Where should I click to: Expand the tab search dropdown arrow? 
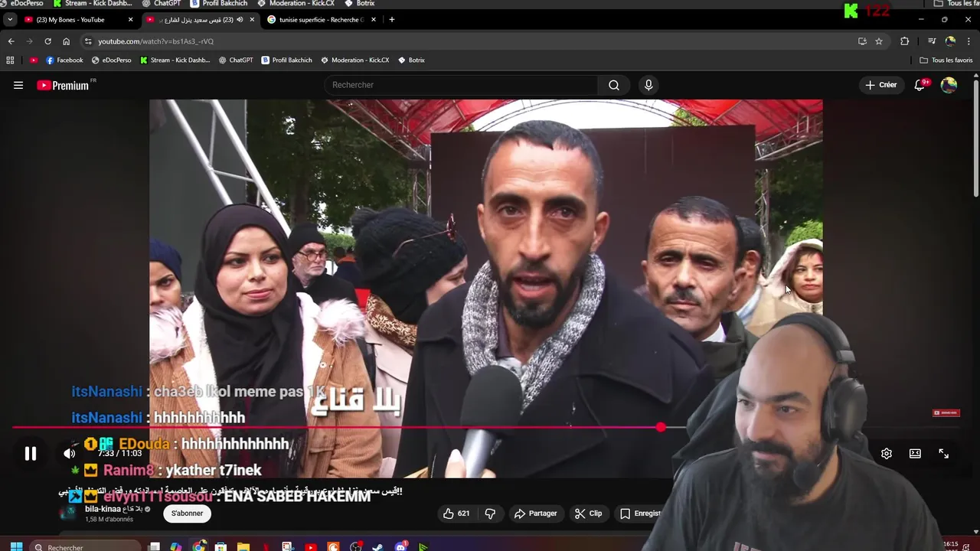[10, 19]
